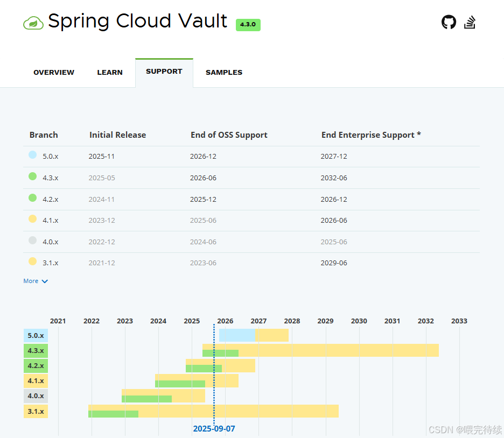Image resolution: width=504 pixels, height=438 pixels.
Task: Click OSS support end date 2023-06
Action: pyautogui.click(x=203, y=263)
